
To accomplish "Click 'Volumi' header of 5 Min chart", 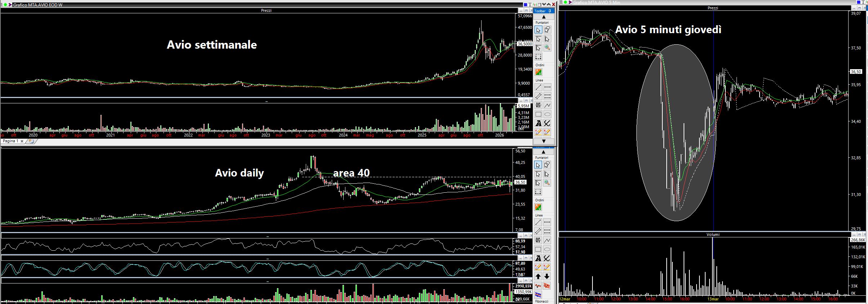I will pyautogui.click(x=713, y=234).
